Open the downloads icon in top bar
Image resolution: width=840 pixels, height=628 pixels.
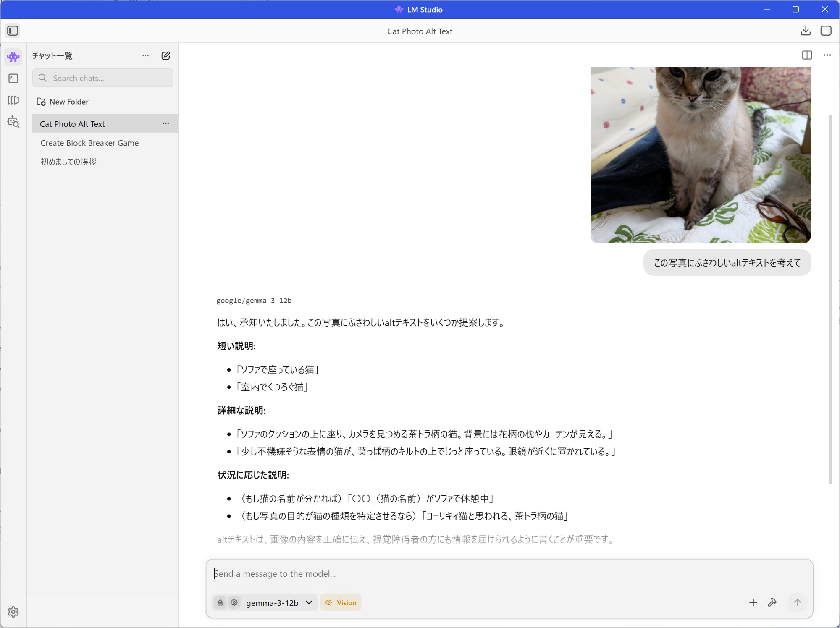[x=805, y=31]
